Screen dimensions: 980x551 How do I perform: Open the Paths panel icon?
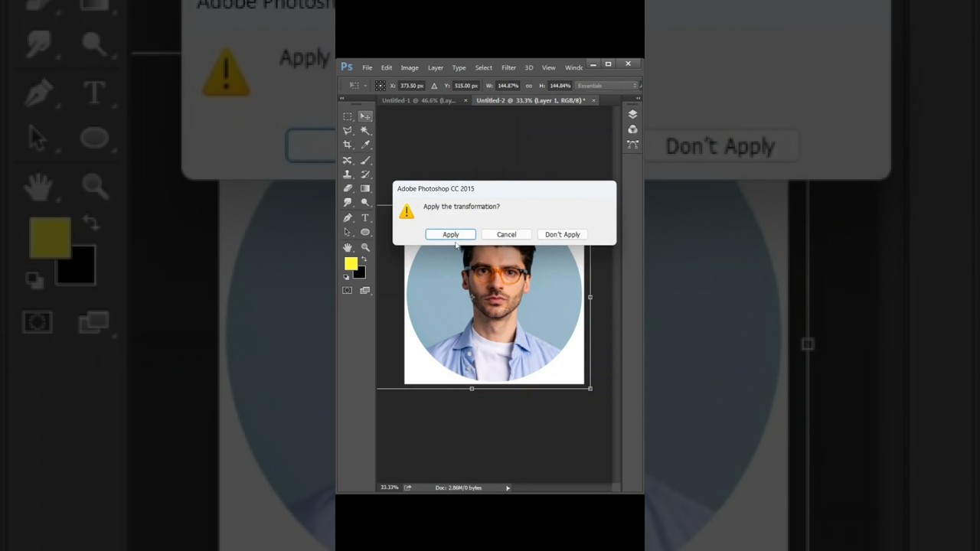[x=632, y=144]
